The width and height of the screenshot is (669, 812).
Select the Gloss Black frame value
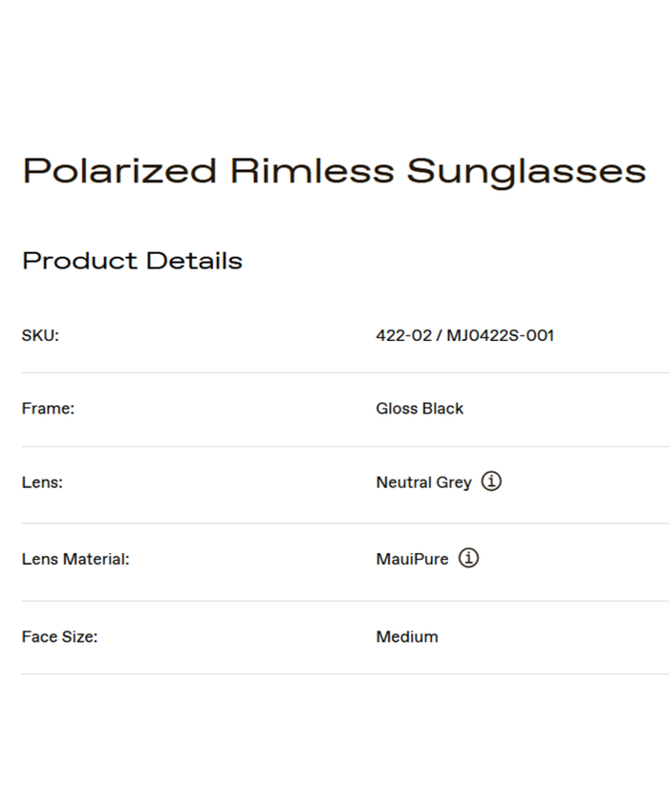coord(420,408)
